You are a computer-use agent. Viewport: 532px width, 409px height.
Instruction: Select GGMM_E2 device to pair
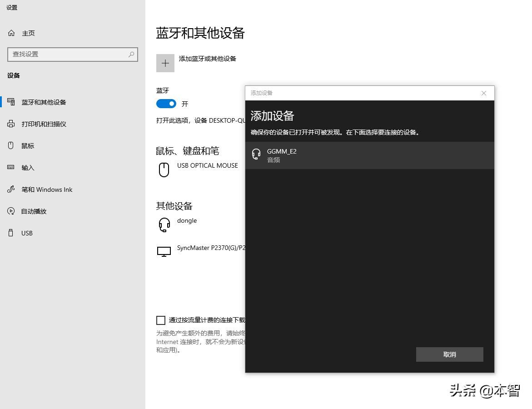click(369, 155)
